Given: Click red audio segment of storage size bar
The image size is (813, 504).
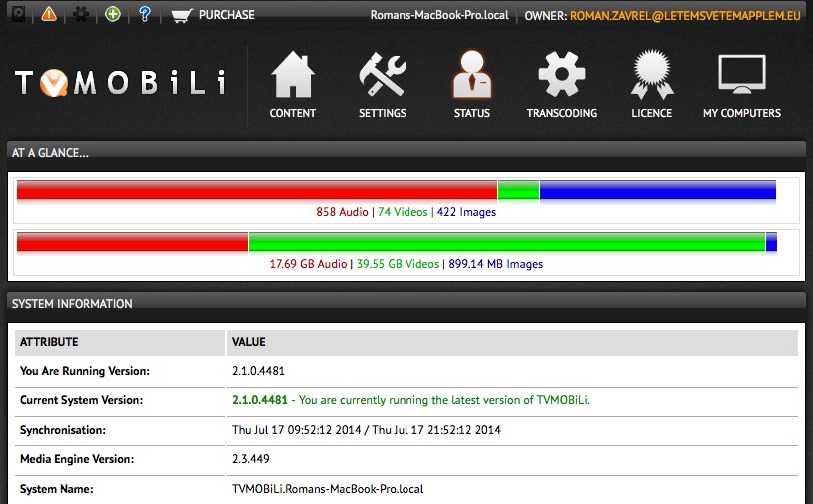Looking at the screenshot, I should (x=132, y=242).
